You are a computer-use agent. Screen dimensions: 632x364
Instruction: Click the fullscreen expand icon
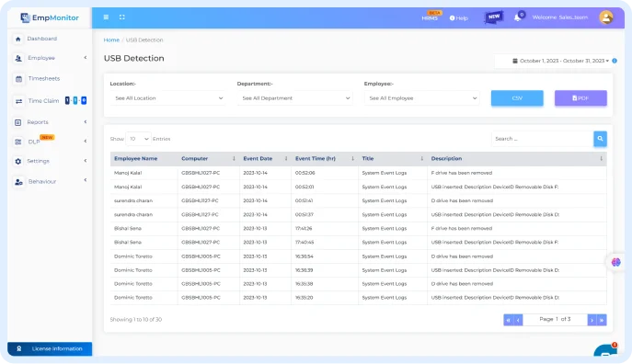coord(122,17)
